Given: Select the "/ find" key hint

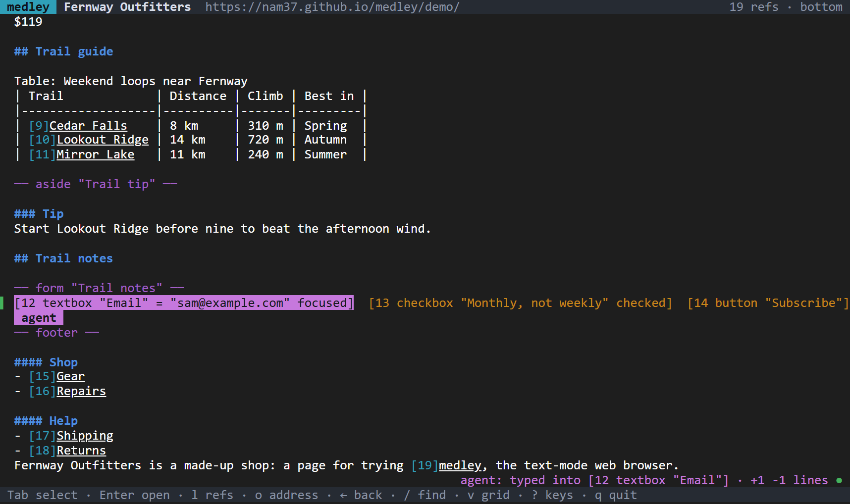Looking at the screenshot, I should click(425, 495).
